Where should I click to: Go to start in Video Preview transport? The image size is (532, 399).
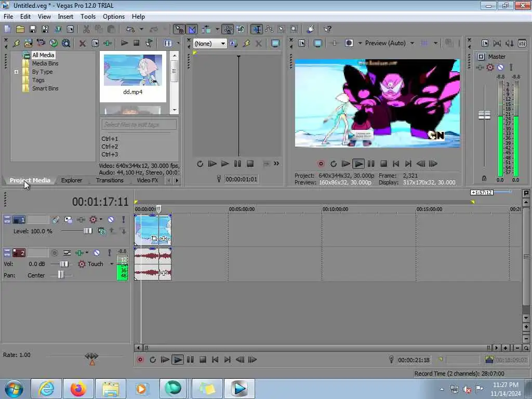(x=395, y=164)
